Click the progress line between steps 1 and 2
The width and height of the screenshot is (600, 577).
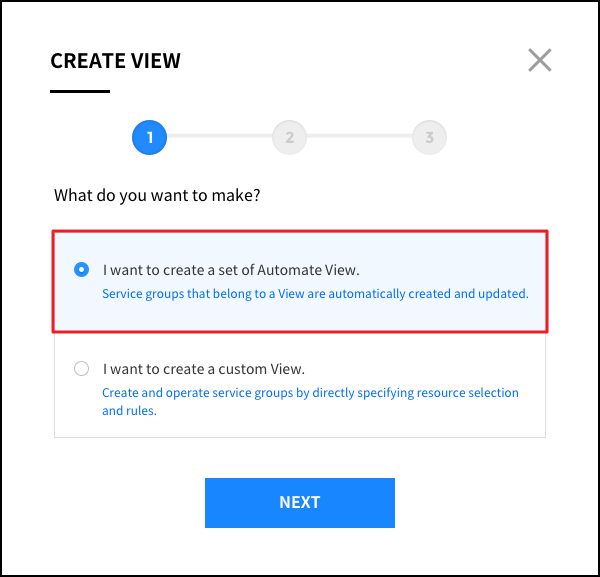click(219, 138)
